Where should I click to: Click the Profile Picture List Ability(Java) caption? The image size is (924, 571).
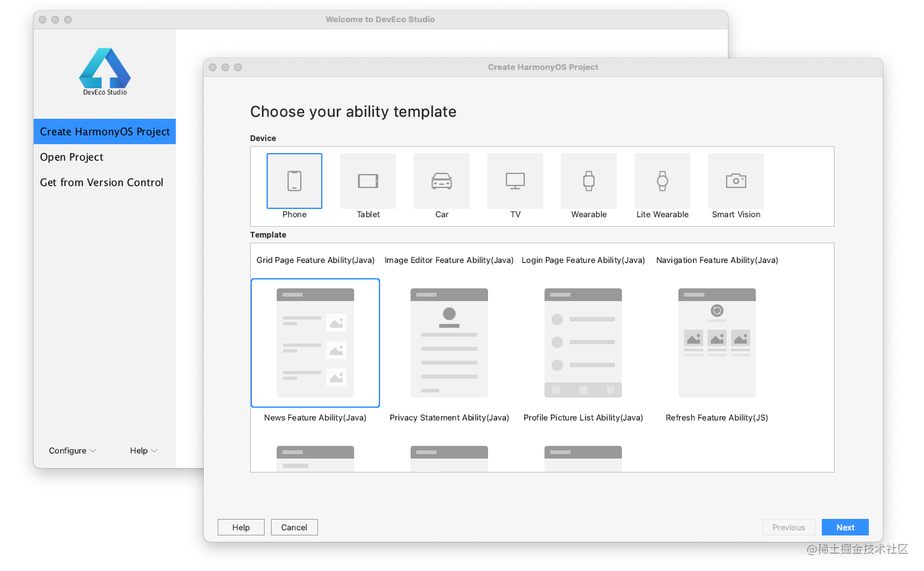(583, 418)
